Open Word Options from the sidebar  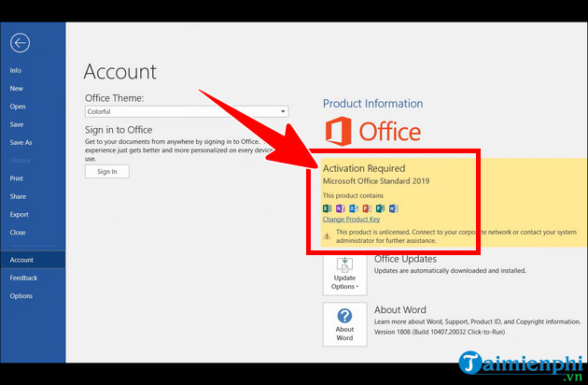pos(21,296)
